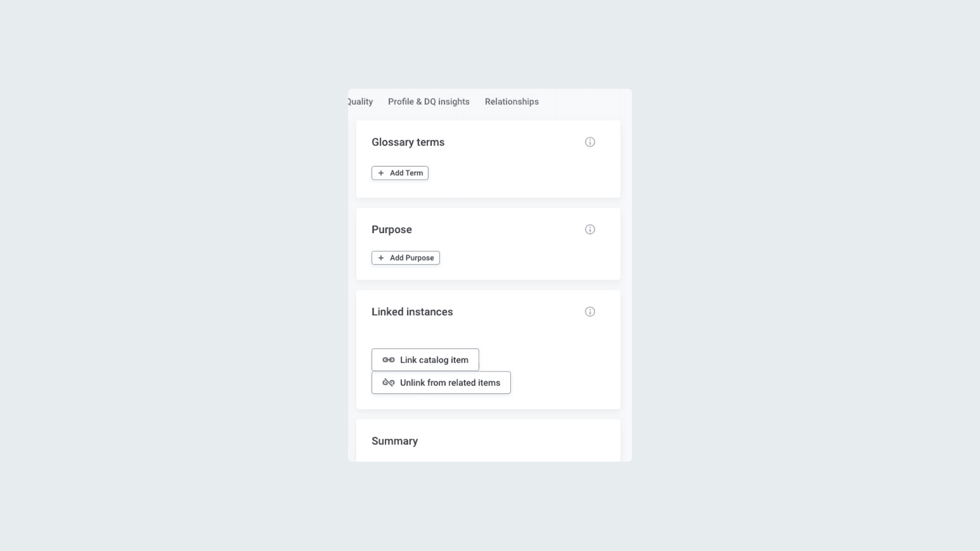The image size is (980, 551).
Task: Click the Linked instances heading
Action: click(412, 312)
